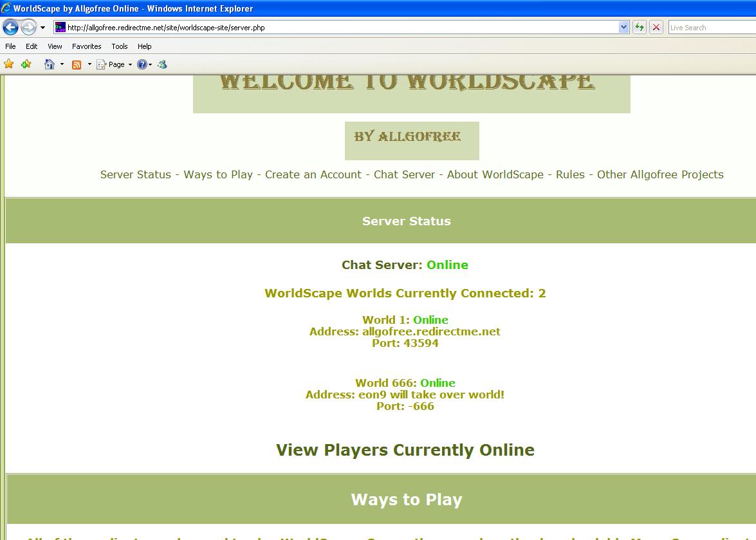Click the Home toolbar icon
Screen dimensions: 756x540
(x=49, y=64)
